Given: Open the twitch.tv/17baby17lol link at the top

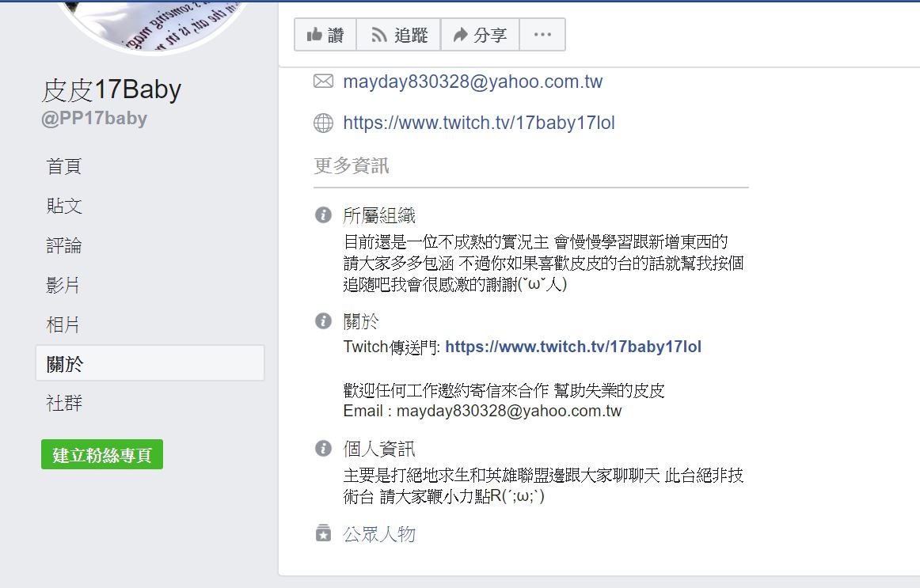Looking at the screenshot, I should click(479, 123).
